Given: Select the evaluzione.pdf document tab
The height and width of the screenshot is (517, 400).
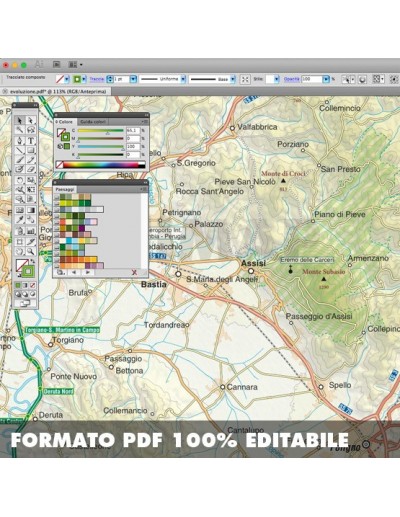Looking at the screenshot, I should point(54,91).
